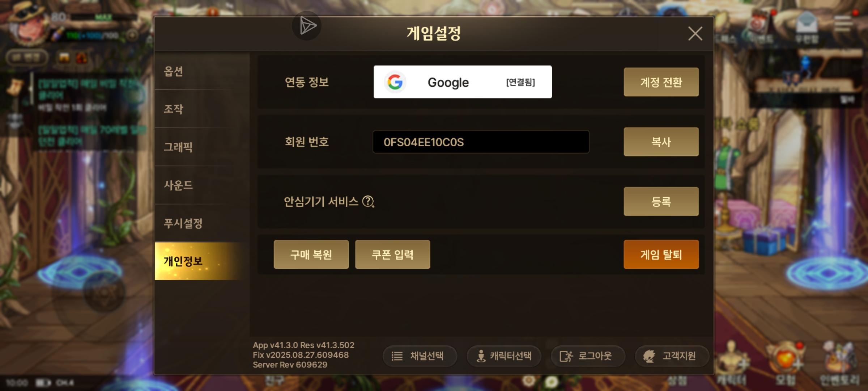Click the help icon beside 안심기기 서비스

368,201
